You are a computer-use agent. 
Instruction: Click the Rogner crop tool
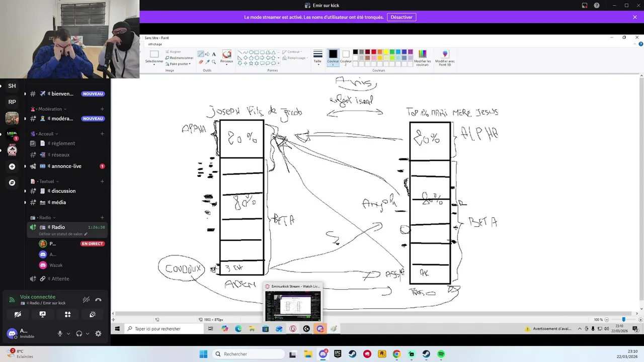[173, 52]
